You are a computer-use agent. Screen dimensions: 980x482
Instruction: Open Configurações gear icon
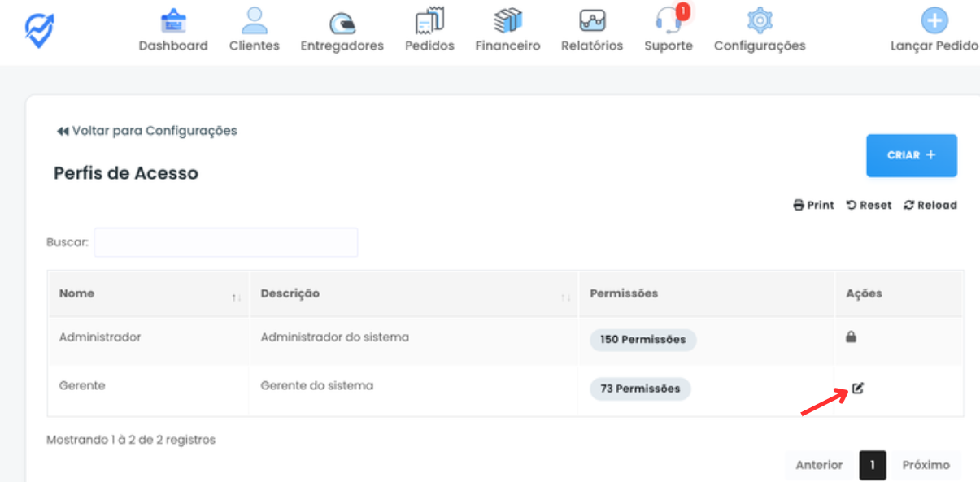pos(760,20)
